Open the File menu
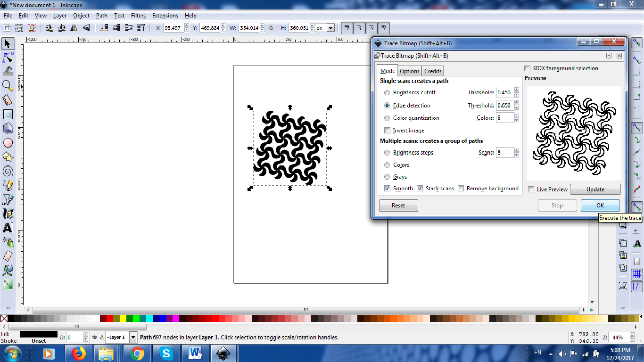Screen dimensions: 644x362 pyautogui.click(x=8, y=16)
